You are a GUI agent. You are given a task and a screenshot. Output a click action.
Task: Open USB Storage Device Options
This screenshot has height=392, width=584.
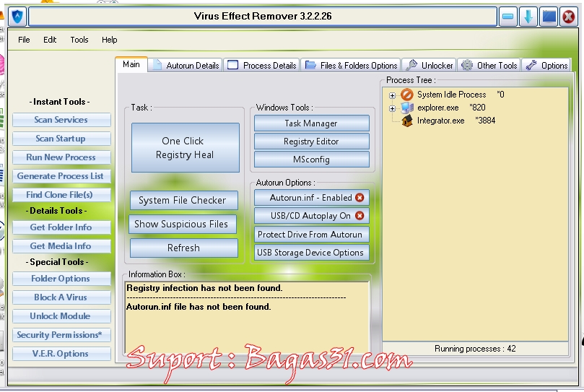pyautogui.click(x=311, y=252)
